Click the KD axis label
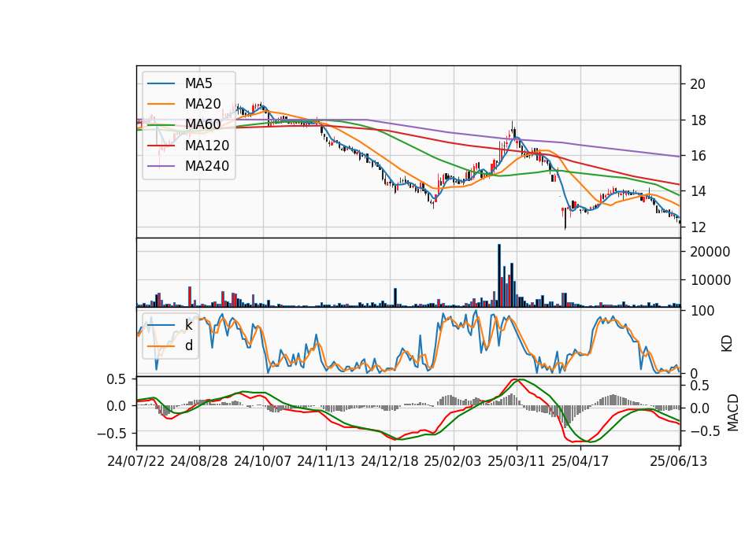 [727, 343]
